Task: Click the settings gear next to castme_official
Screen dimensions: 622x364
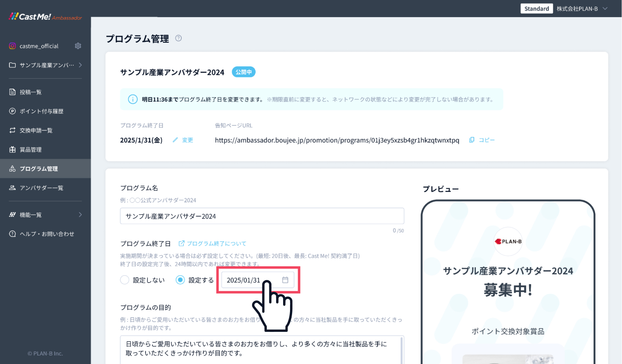Action: (x=78, y=46)
